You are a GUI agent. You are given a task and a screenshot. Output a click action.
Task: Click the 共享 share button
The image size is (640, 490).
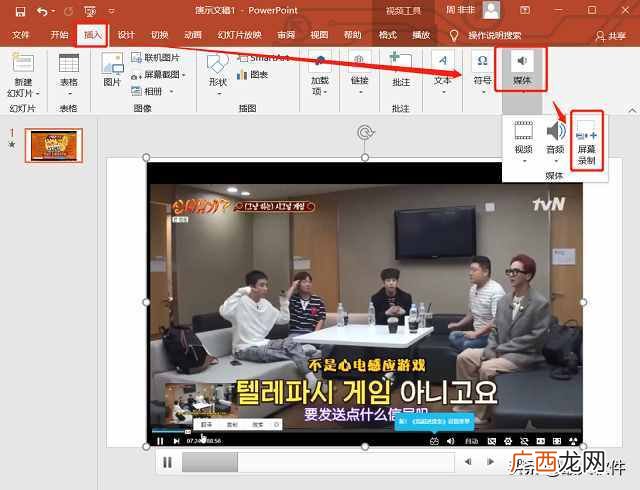pyautogui.click(x=611, y=36)
